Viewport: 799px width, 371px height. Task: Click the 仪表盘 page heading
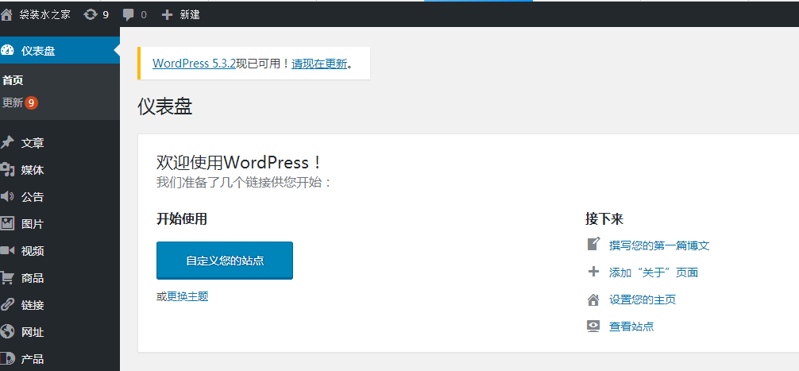coord(165,107)
